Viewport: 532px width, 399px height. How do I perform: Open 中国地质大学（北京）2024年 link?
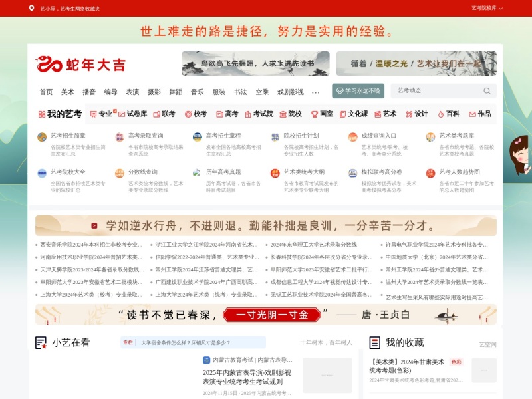[x=437, y=257]
